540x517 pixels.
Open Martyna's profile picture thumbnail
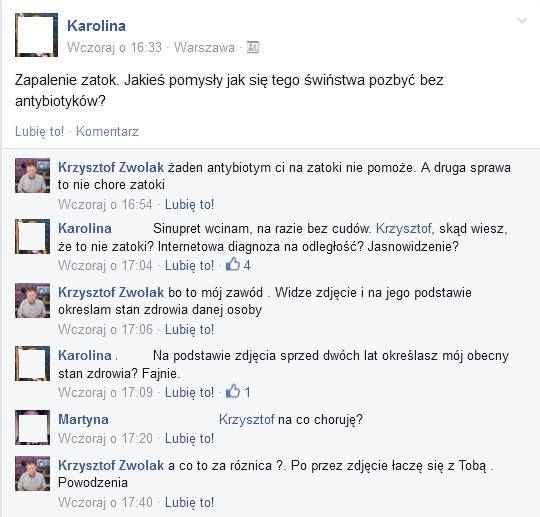coord(32,427)
